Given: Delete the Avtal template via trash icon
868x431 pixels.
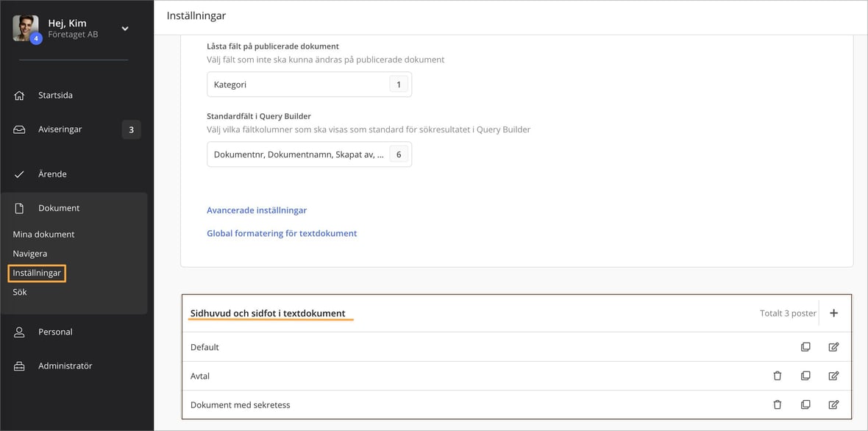Looking at the screenshot, I should point(778,375).
